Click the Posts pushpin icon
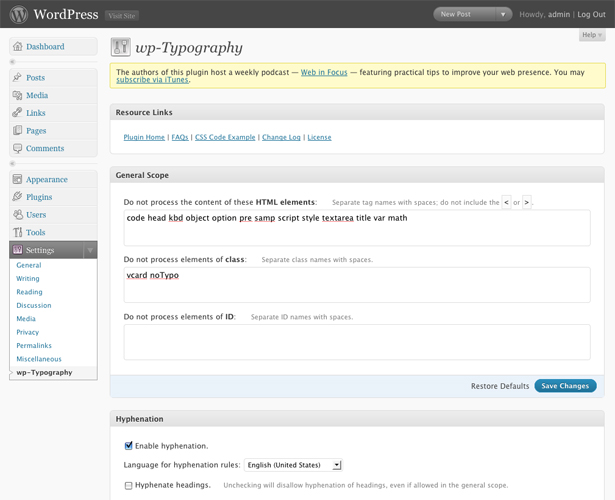 [17, 77]
